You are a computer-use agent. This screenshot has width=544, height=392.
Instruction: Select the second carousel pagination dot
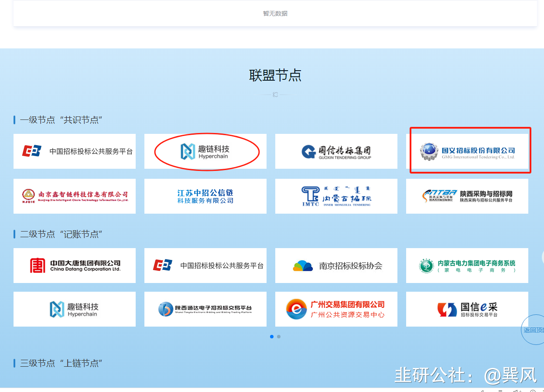point(279,336)
